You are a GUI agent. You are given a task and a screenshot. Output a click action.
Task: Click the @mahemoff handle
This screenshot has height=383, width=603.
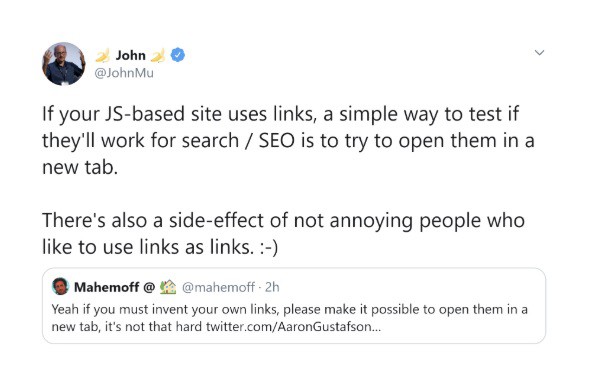(x=218, y=287)
